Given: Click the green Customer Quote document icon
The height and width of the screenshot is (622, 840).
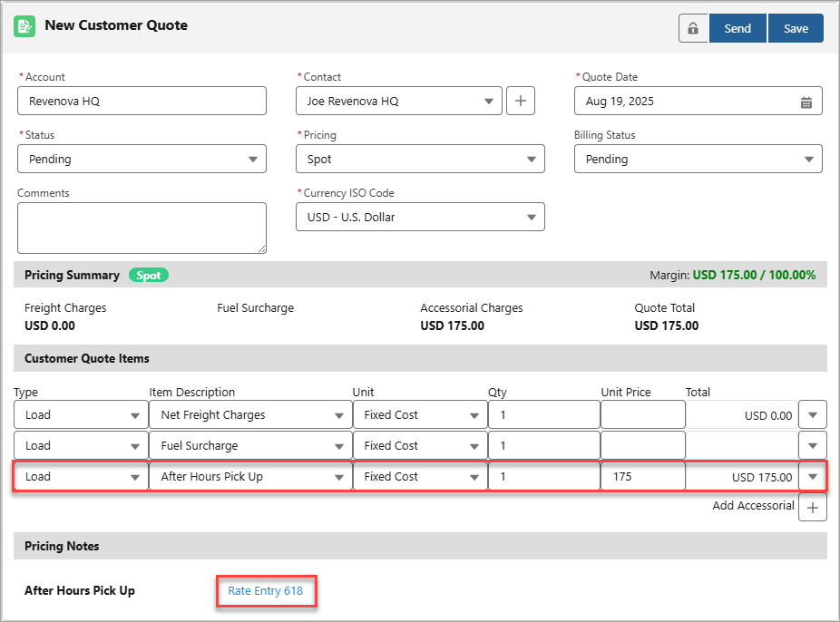Looking at the screenshot, I should (24, 26).
